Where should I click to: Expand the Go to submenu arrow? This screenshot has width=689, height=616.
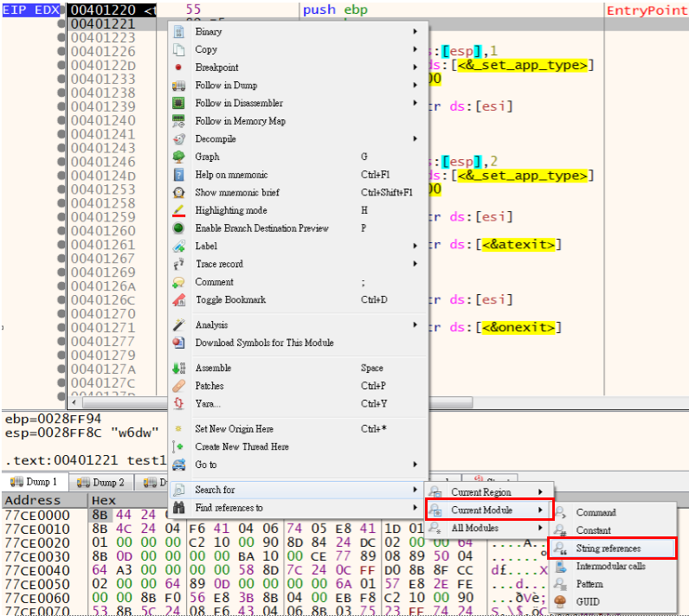(x=415, y=465)
